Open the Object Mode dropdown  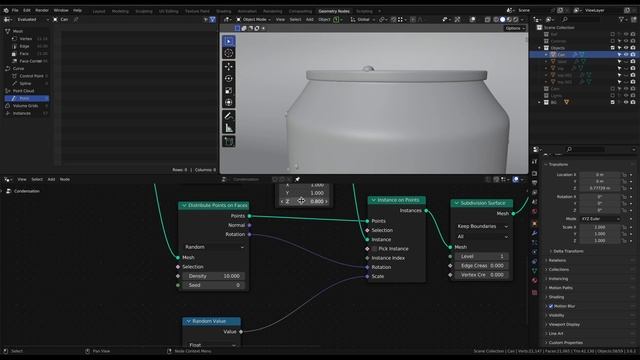(x=254, y=19)
